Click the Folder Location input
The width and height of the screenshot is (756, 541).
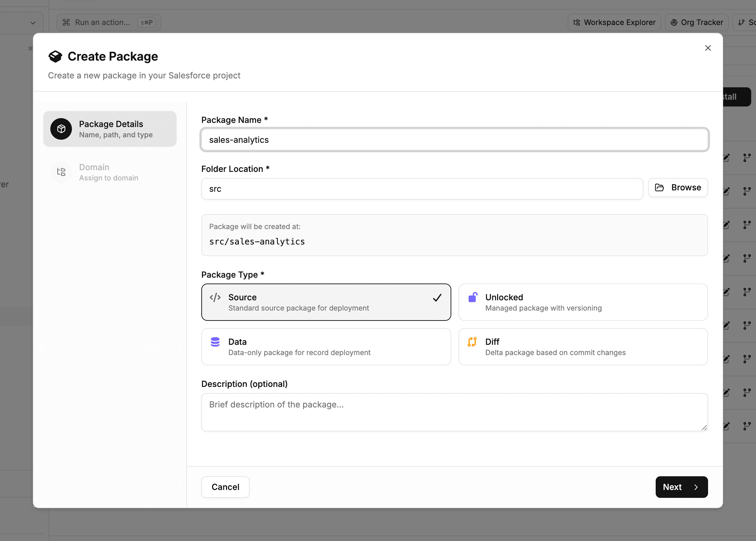(x=422, y=189)
